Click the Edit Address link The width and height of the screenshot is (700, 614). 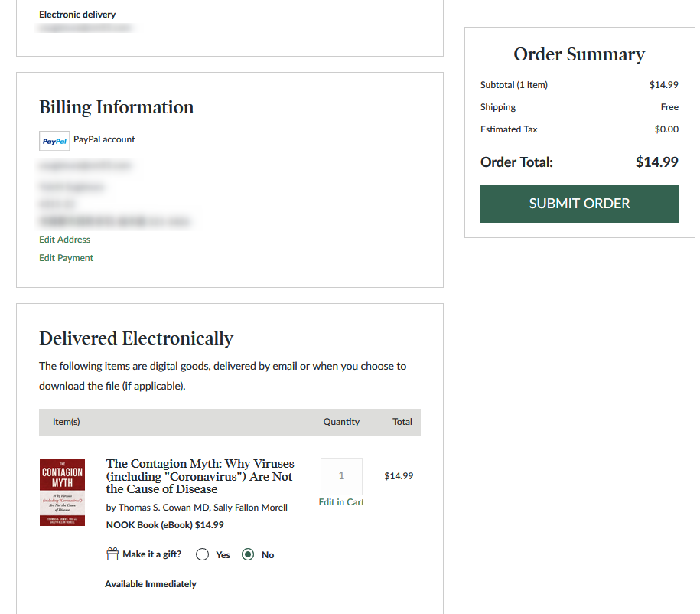point(65,240)
